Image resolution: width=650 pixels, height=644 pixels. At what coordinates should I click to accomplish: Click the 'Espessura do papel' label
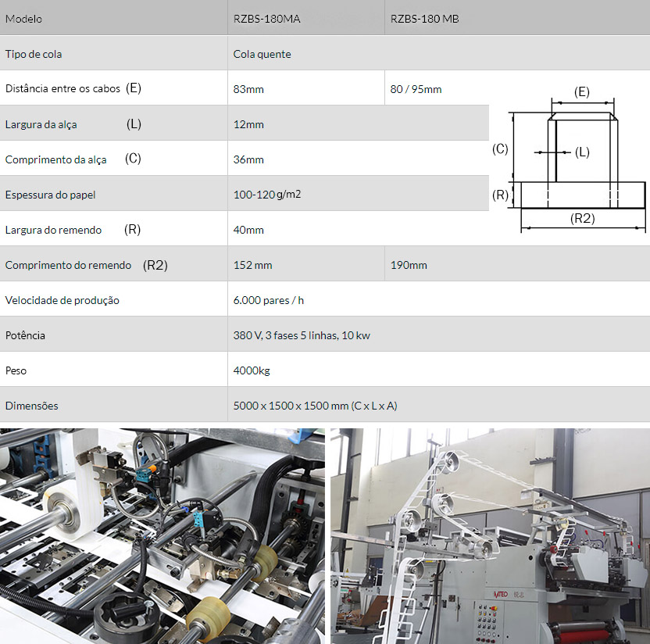point(50,195)
